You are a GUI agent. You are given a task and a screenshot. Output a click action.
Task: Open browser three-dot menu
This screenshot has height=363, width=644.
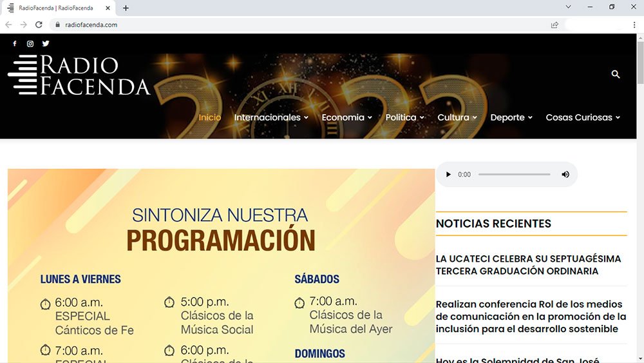coord(634,25)
